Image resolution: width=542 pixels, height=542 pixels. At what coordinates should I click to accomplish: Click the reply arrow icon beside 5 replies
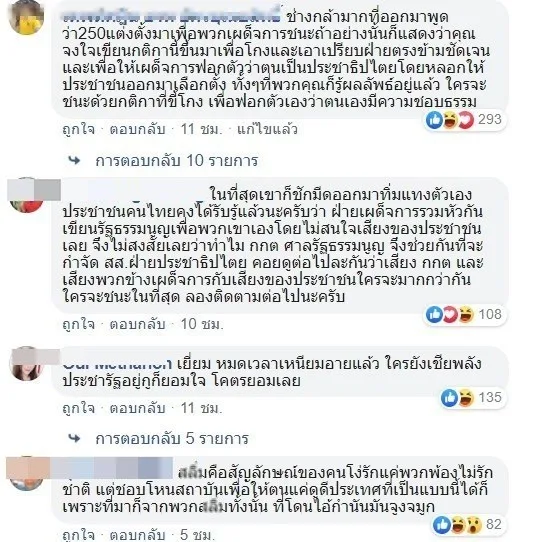coord(74,438)
